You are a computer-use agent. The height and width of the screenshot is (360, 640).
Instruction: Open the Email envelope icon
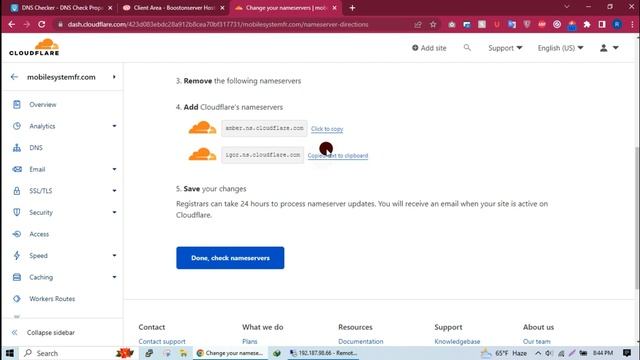[x=17, y=169]
